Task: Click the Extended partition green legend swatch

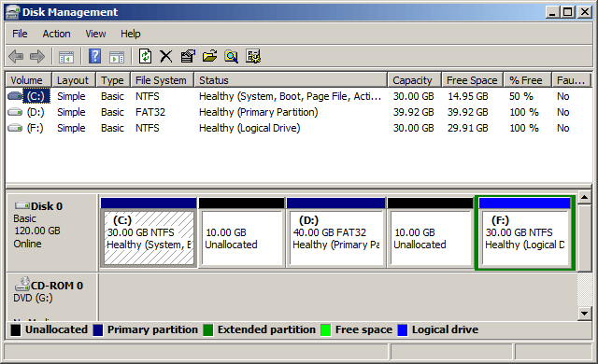Action: tap(208, 330)
